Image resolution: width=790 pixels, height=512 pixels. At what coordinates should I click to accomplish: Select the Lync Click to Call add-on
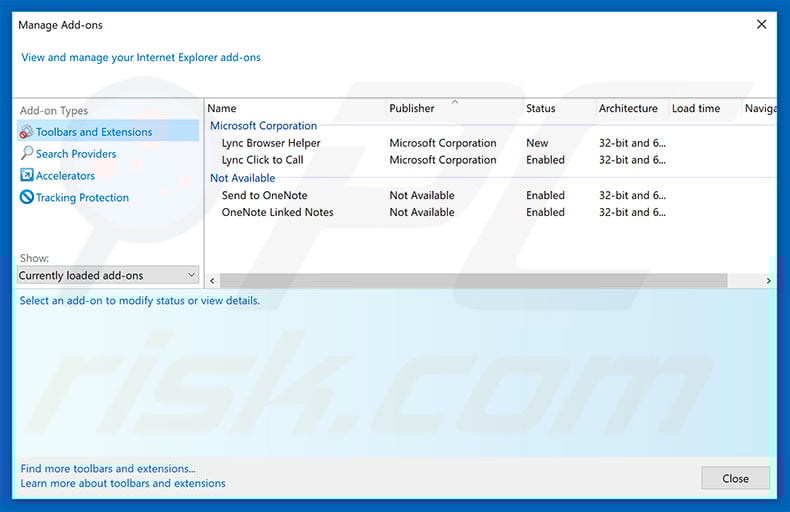262,160
